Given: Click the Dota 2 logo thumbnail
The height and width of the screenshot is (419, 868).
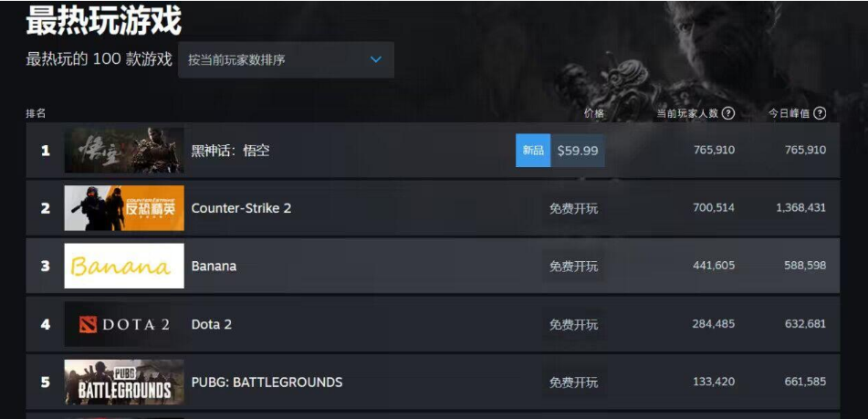Looking at the screenshot, I should click(124, 324).
